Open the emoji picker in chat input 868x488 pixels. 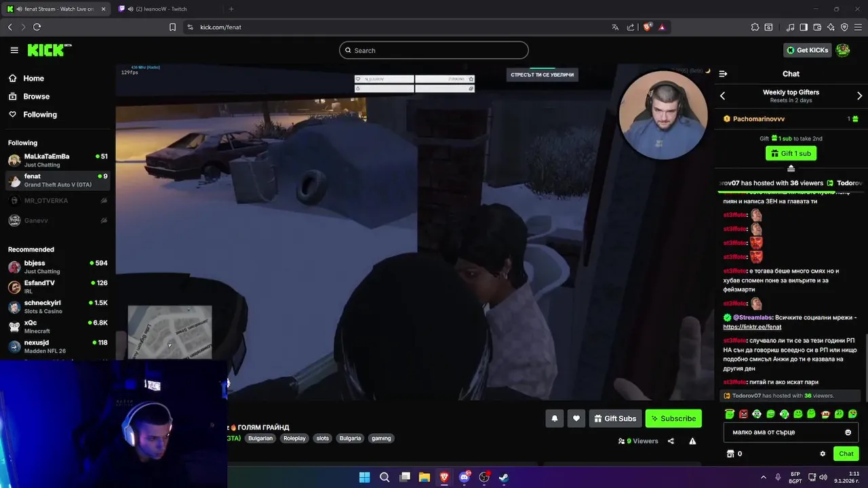(x=848, y=432)
